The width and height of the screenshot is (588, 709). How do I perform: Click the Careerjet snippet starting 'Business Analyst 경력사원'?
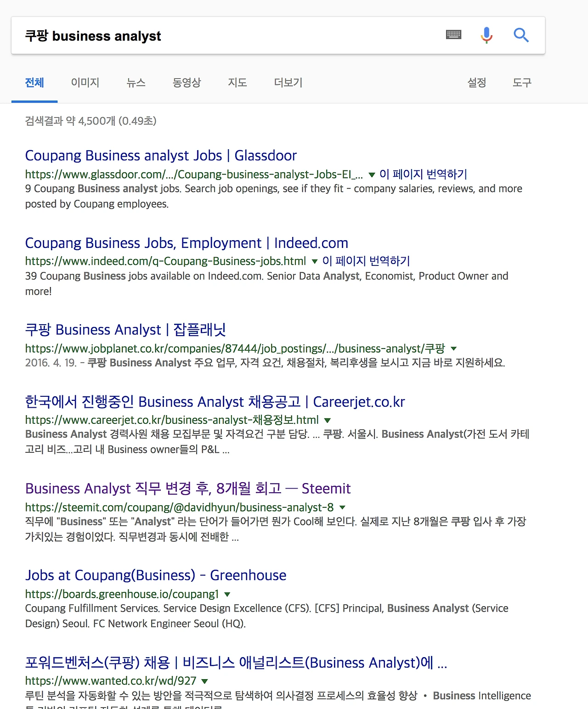pyautogui.click(x=277, y=442)
